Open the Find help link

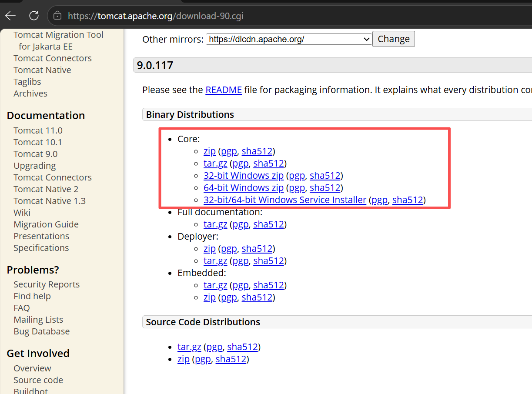[x=32, y=296]
